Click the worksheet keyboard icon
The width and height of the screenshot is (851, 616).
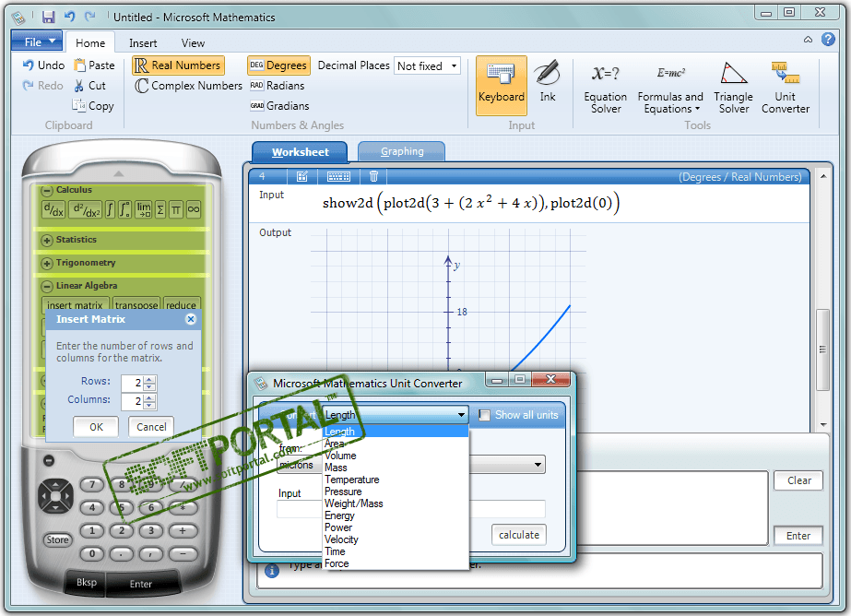click(x=338, y=176)
